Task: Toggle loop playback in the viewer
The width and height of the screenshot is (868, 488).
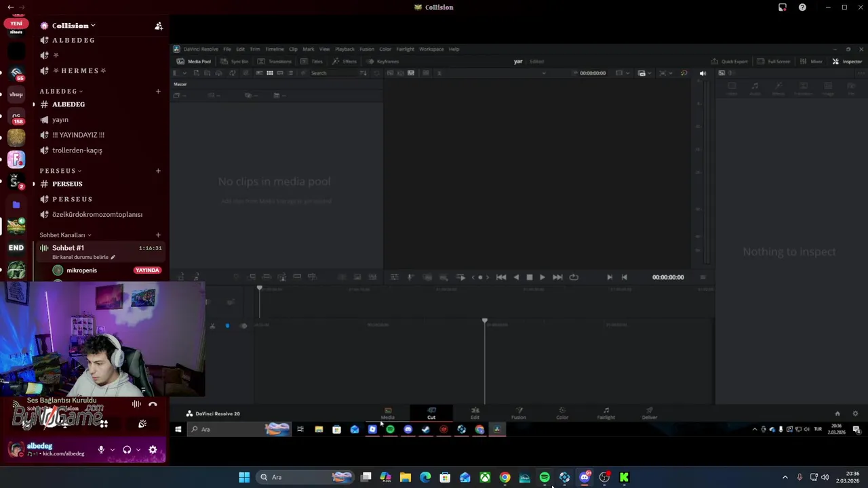Action: click(574, 277)
